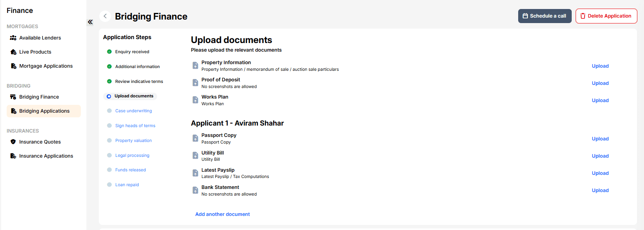Go back using the arrow beside Bridging Finance

(105, 16)
